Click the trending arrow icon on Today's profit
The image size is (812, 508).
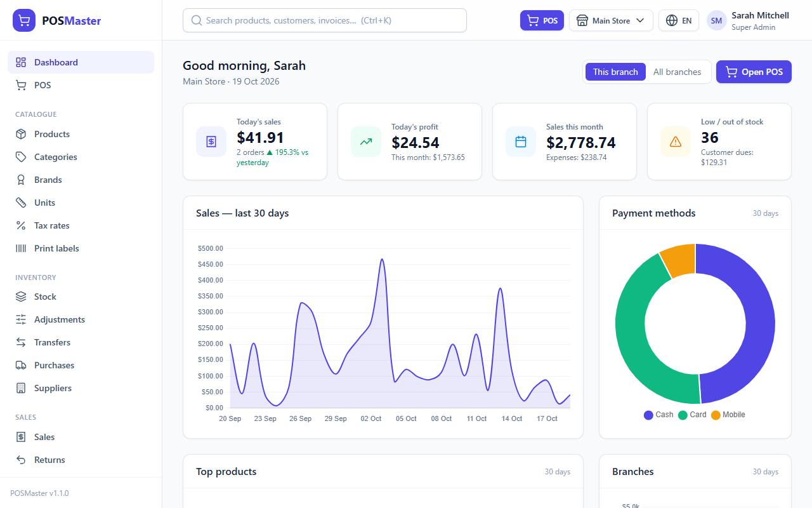[x=366, y=142]
